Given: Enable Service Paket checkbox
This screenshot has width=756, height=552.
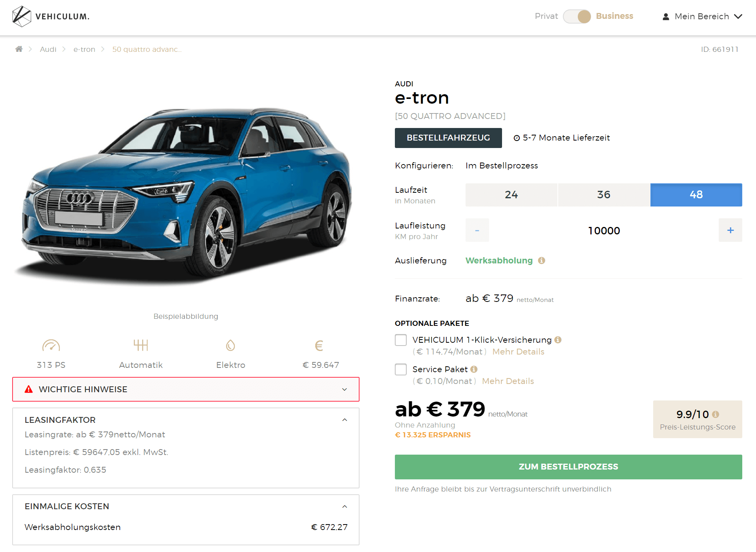Looking at the screenshot, I should [x=401, y=369].
